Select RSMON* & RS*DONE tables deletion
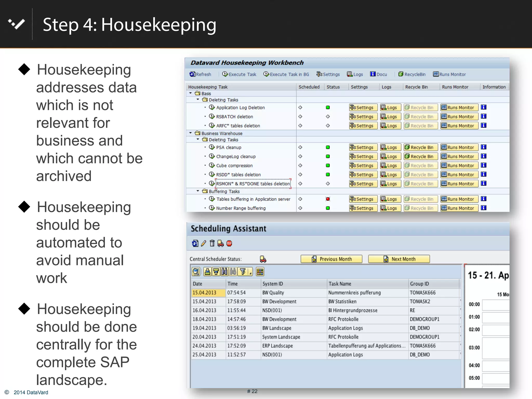Viewport: 532px width, 399px height. click(253, 184)
